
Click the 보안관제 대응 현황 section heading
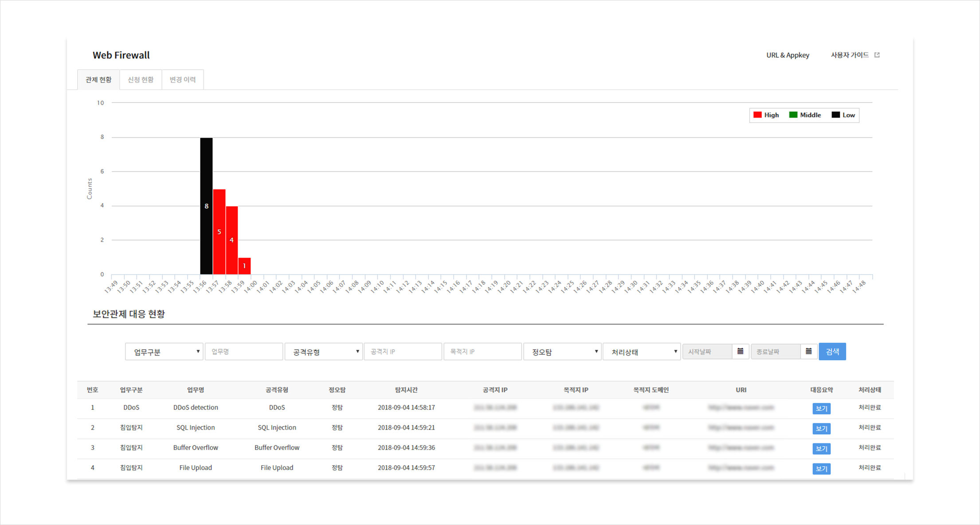point(129,314)
